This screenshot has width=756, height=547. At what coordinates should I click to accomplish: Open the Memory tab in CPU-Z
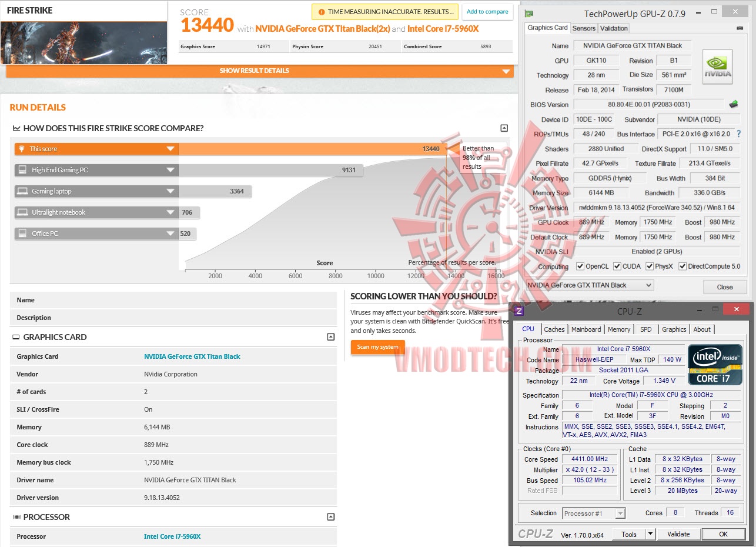pos(619,329)
